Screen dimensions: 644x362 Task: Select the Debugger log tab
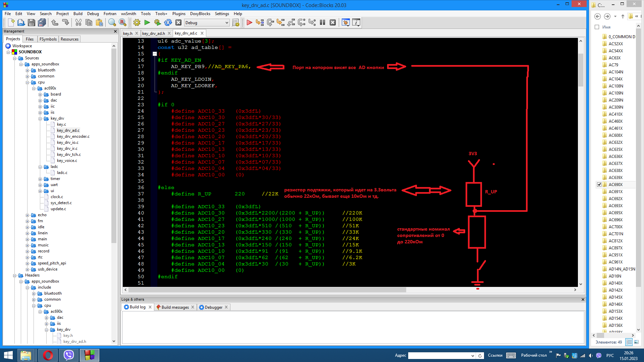click(214, 307)
